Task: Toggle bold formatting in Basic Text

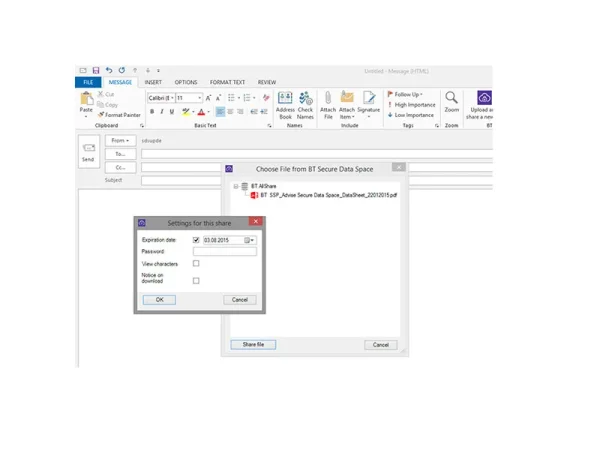Action: pos(152,112)
